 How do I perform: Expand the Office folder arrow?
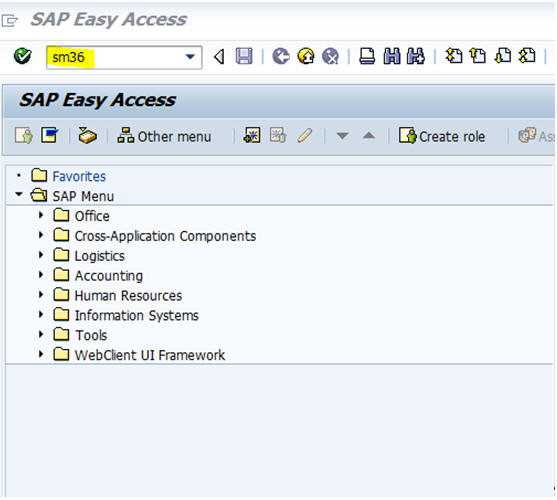click(41, 215)
